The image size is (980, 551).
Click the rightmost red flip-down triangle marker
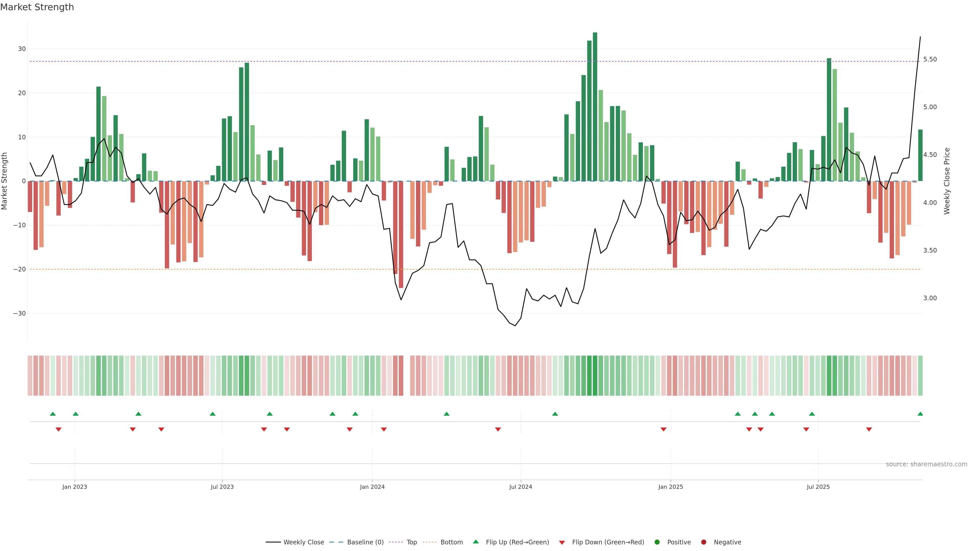tap(869, 429)
